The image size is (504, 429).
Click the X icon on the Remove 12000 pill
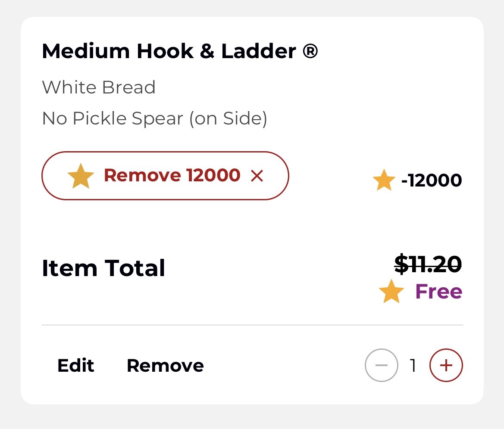pyautogui.click(x=257, y=176)
